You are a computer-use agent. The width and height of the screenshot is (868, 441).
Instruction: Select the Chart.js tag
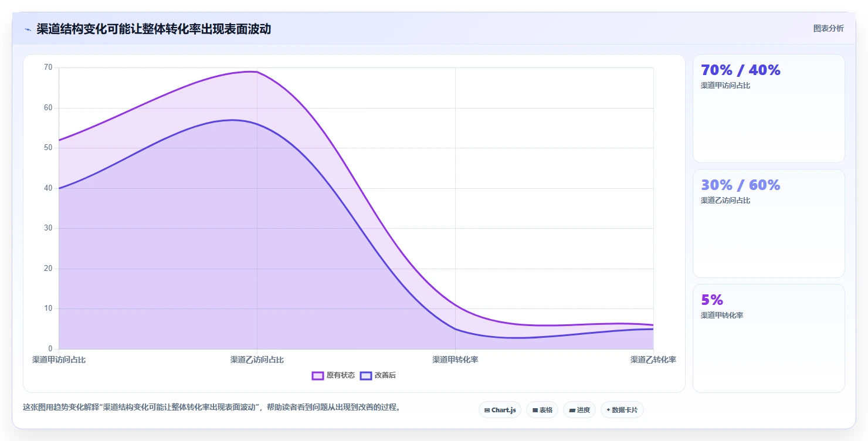coord(500,410)
